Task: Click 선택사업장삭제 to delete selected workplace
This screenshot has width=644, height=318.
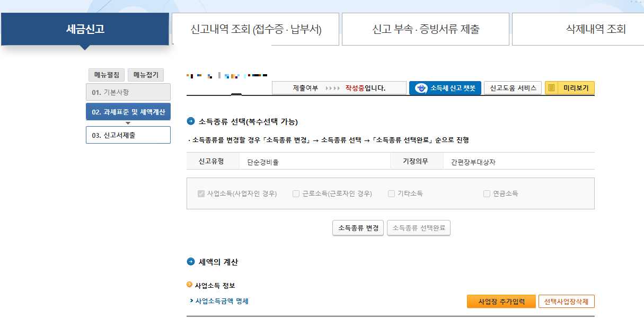Action: (567, 301)
